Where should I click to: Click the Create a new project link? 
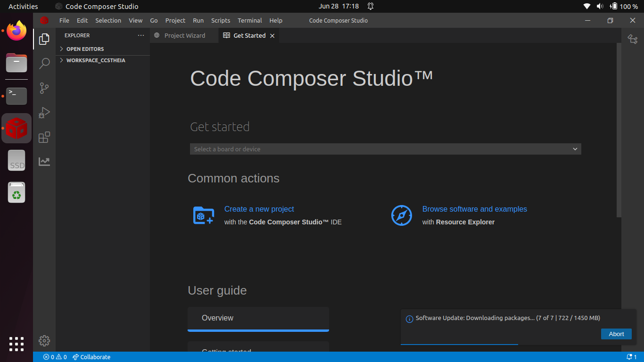(x=259, y=209)
